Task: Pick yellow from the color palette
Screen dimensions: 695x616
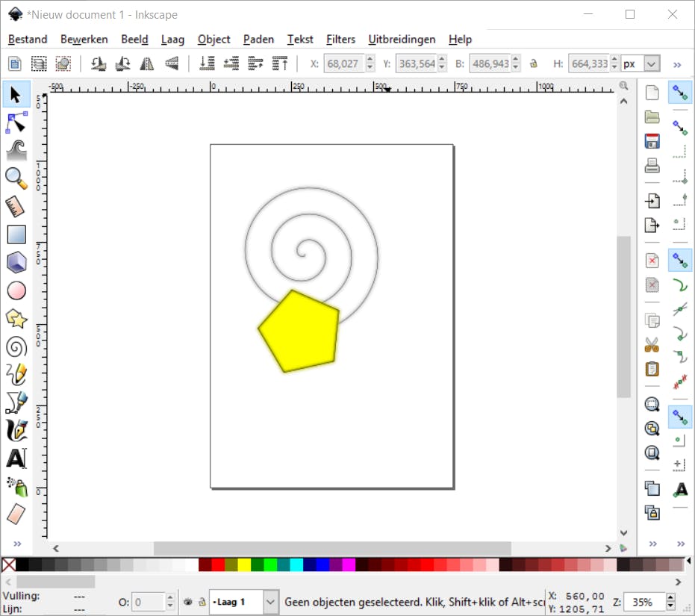Action: pos(244,565)
